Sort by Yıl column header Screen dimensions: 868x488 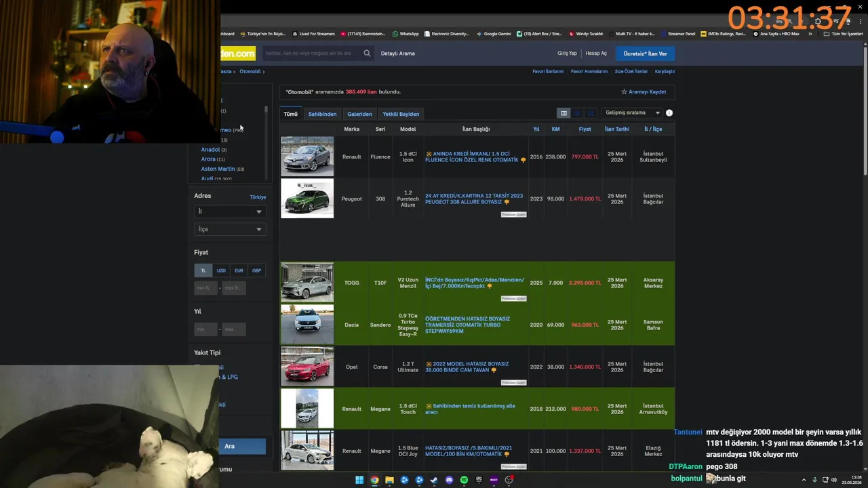point(536,129)
